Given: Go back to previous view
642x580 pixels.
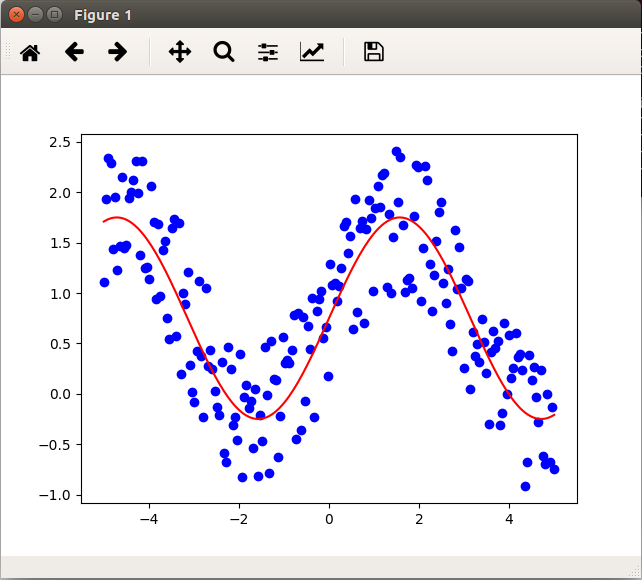Looking at the screenshot, I should tap(74, 52).
